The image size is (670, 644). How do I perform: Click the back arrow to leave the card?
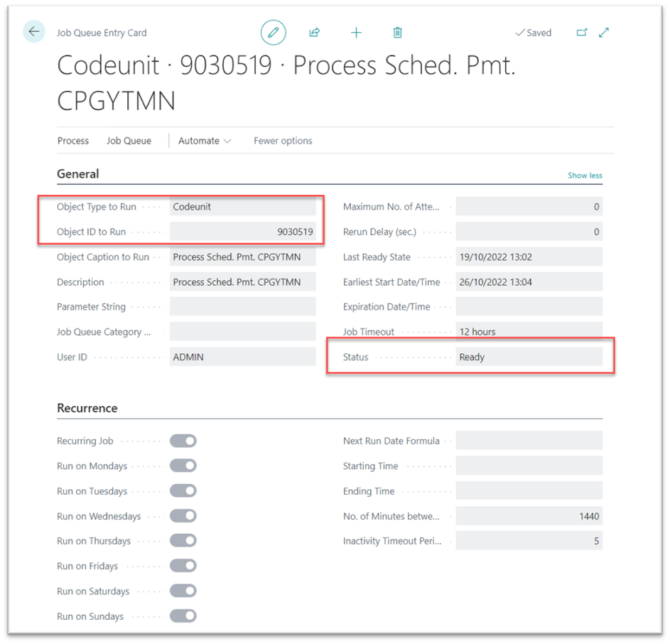tap(33, 32)
